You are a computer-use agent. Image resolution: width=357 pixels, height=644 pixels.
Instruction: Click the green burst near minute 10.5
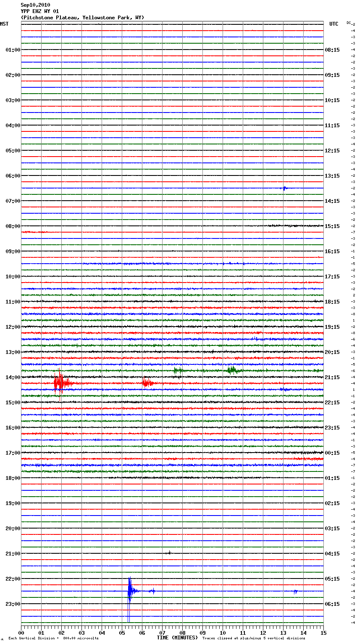pos(232,370)
